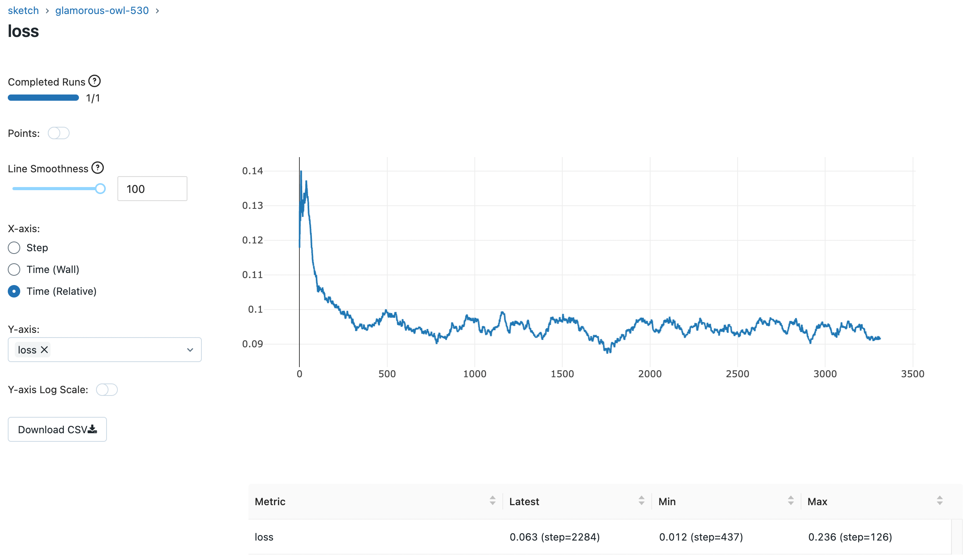Select the Time (Wall) radio button

click(x=14, y=269)
